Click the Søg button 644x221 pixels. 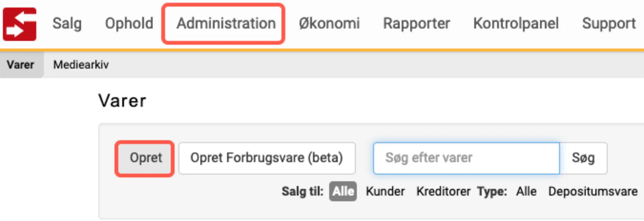[583, 158]
